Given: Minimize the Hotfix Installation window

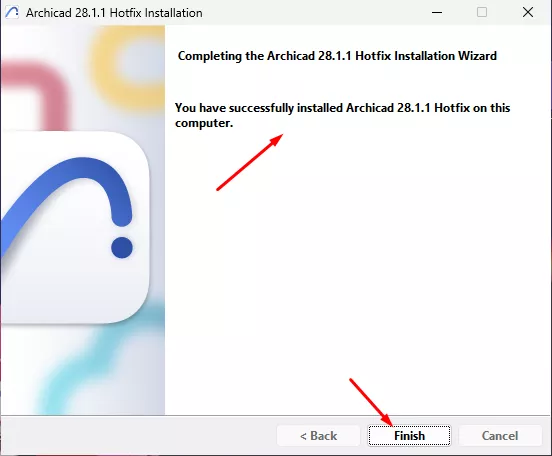Looking at the screenshot, I should (437, 12).
